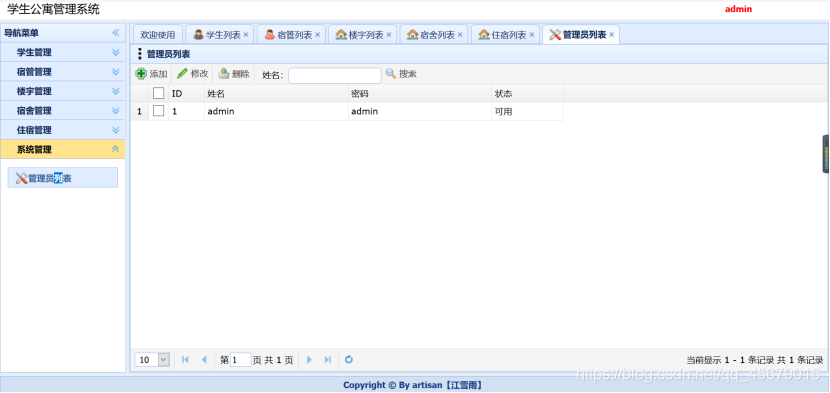Close the 楼宇列表 tab

click(389, 34)
